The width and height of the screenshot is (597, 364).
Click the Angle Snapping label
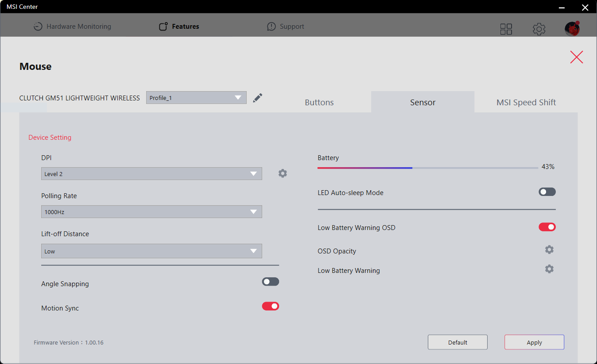(65, 284)
